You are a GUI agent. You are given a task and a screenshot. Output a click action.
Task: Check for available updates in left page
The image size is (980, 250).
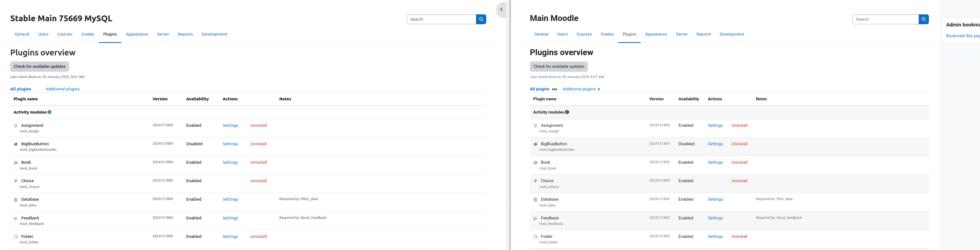click(x=39, y=66)
